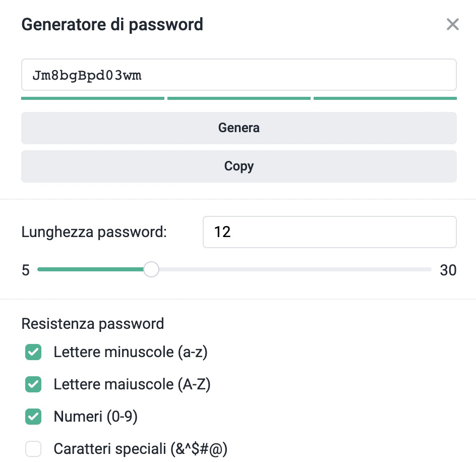Close the Generatore di password dialog

point(452,24)
